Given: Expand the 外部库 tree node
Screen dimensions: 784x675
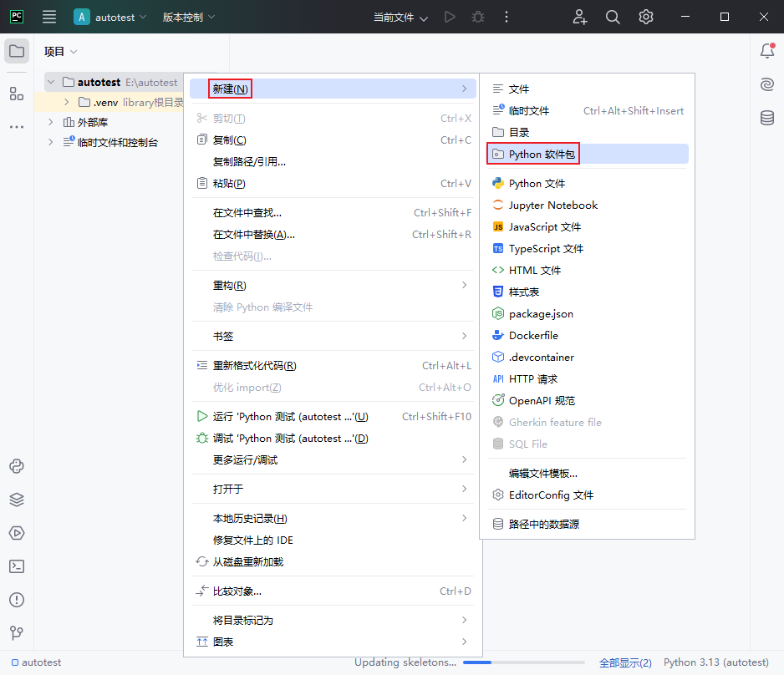Looking at the screenshot, I should point(50,122).
